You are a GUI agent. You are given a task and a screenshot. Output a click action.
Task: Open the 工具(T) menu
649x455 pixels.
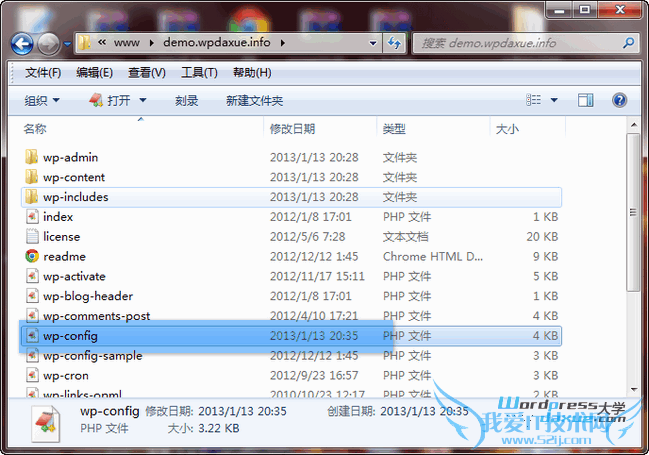tap(199, 73)
